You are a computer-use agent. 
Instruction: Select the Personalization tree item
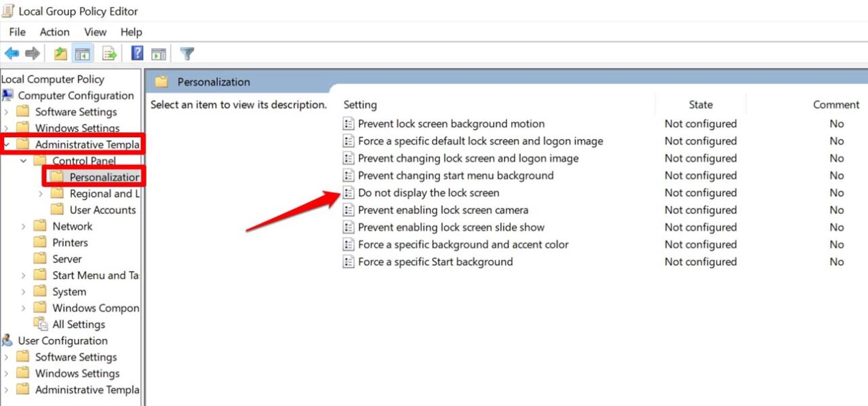click(x=104, y=177)
